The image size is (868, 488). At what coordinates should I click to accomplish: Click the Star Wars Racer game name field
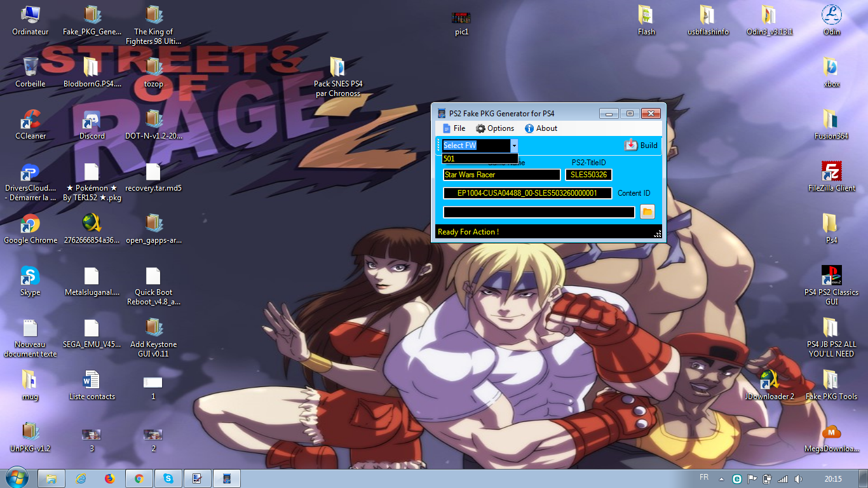tap(501, 175)
